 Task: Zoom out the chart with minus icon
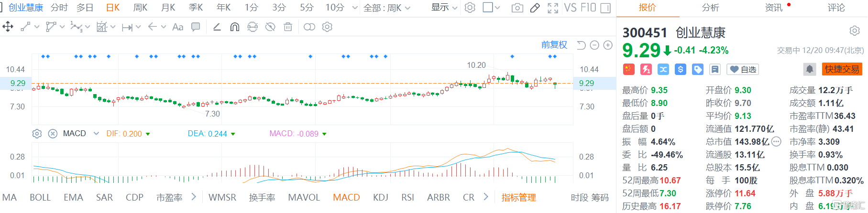pyautogui.click(x=594, y=45)
